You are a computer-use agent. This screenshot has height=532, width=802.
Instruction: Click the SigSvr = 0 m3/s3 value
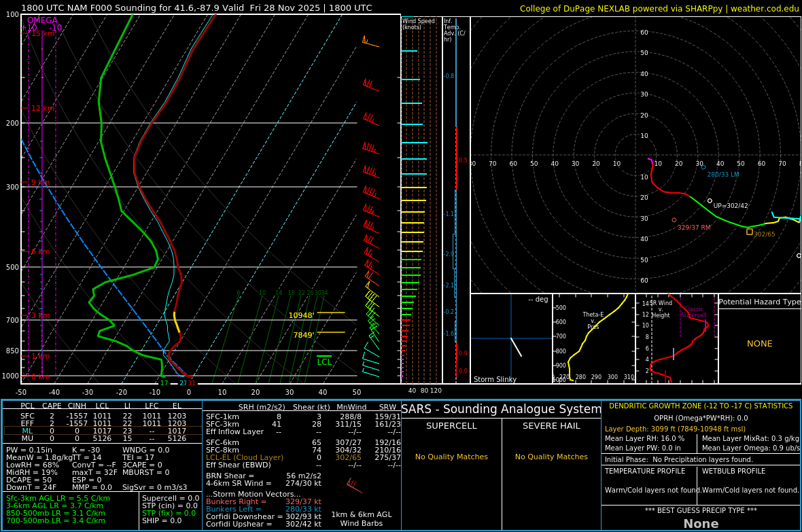pyautogui.click(x=154, y=487)
